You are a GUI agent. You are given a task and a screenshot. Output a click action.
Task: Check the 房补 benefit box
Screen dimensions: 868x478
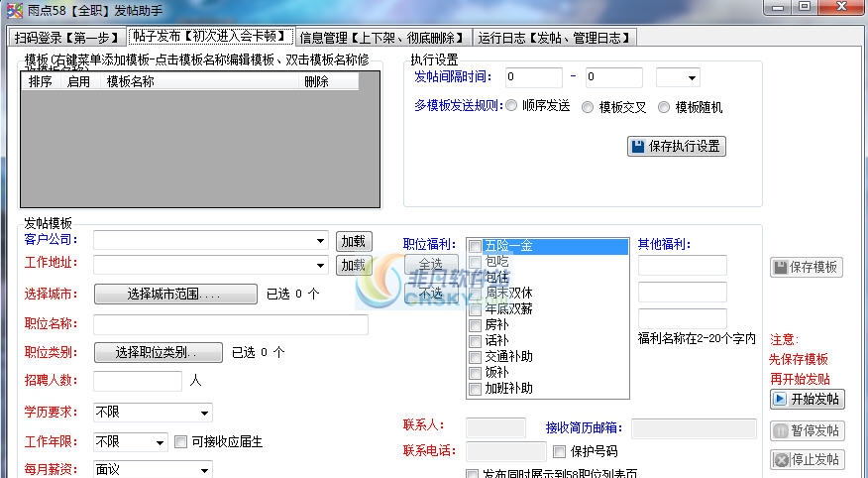click(475, 325)
